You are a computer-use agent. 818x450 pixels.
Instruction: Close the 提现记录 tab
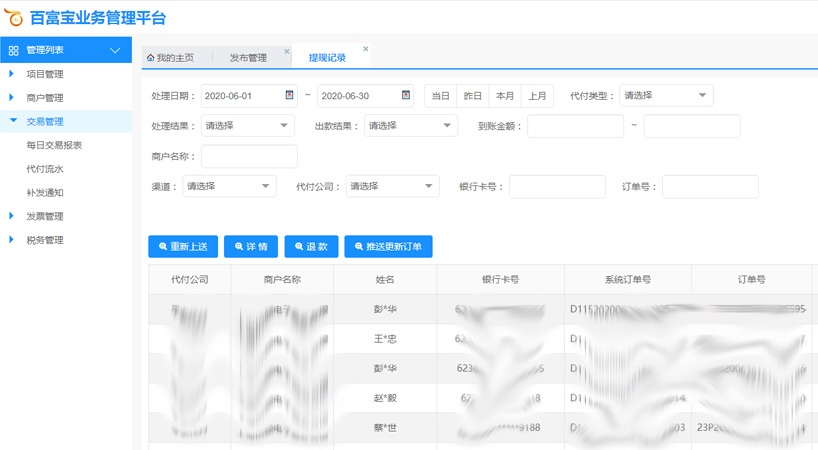(366, 49)
